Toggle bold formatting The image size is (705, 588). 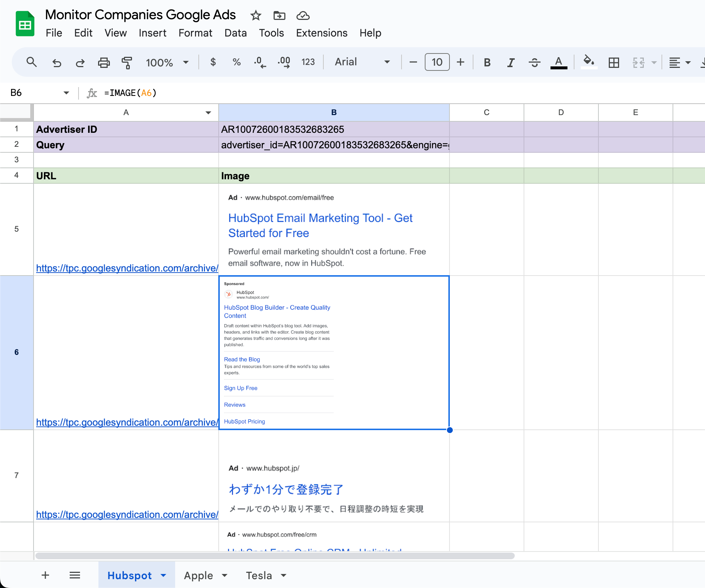pyautogui.click(x=487, y=62)
